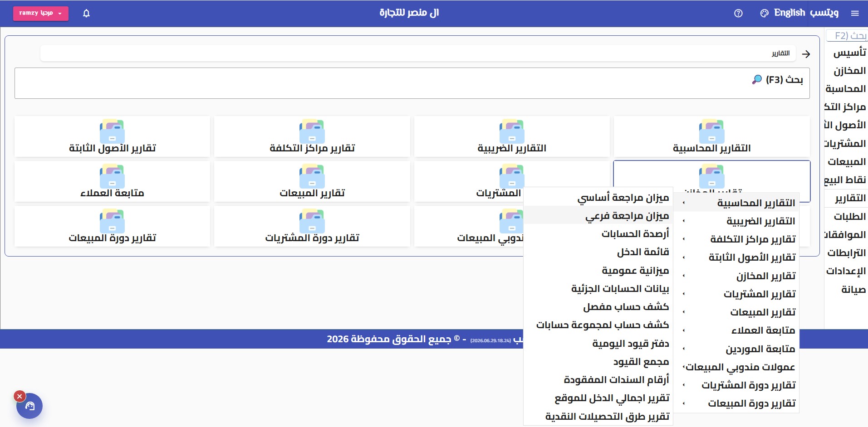Open the hamburger menu in the header

[x=855, y=13]
